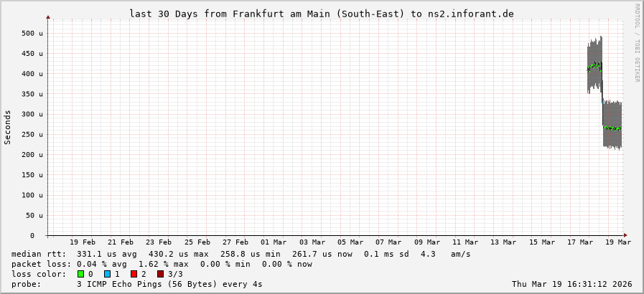The image size is (644, 294).
Task: Click the red loss color swatch for 2
Action: [x=134, y=274]
